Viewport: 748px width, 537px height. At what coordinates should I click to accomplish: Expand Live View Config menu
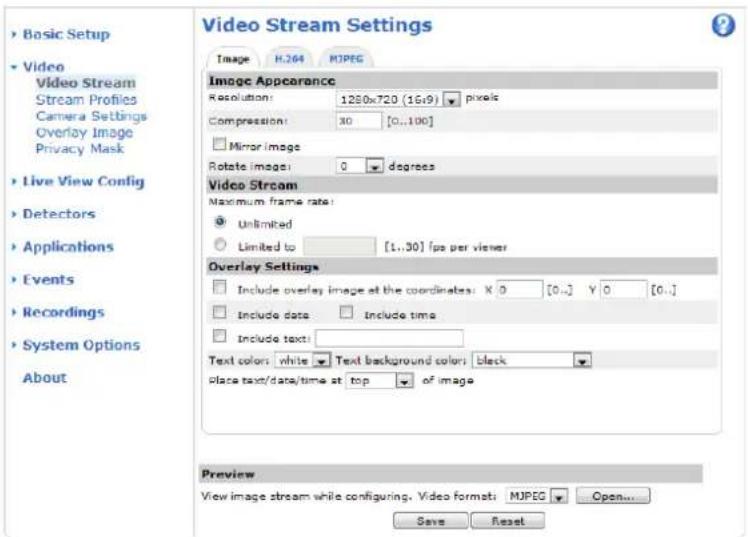(83, 181)
